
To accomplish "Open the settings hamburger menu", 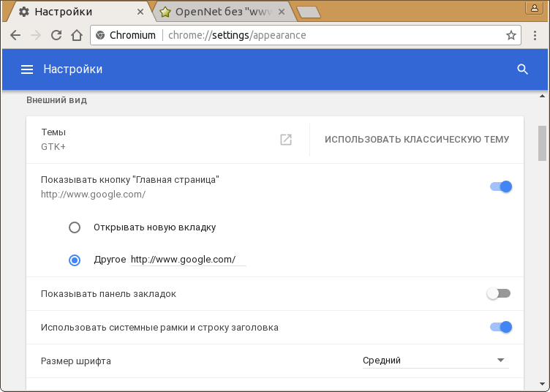I will pyautogui.click(x=27, y=69).
